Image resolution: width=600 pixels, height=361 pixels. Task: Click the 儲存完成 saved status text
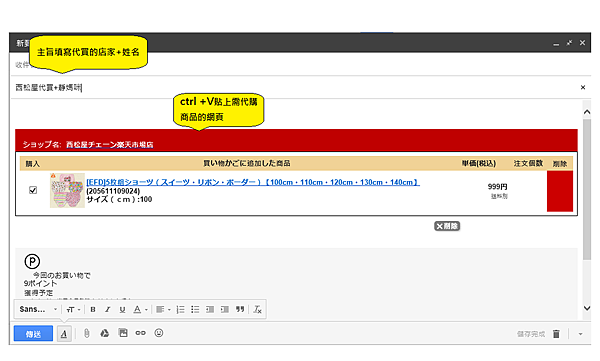click(531, 334)
